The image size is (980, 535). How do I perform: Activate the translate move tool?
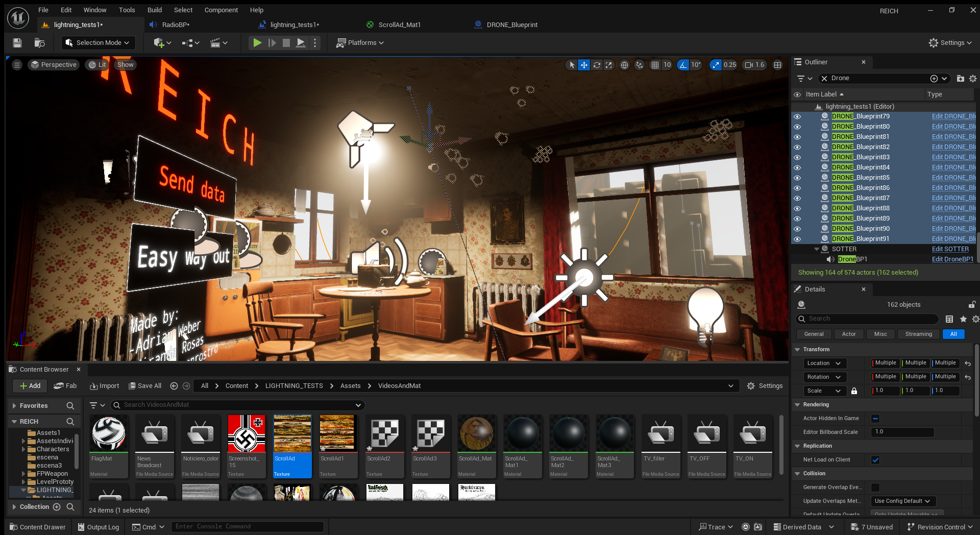(584, 65)
